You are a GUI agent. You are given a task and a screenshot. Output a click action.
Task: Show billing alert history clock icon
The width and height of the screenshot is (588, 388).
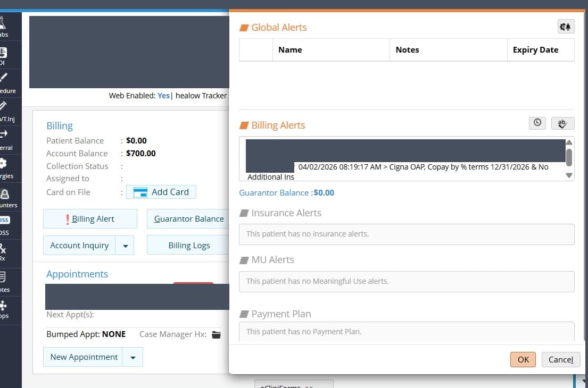click(537, 123)
